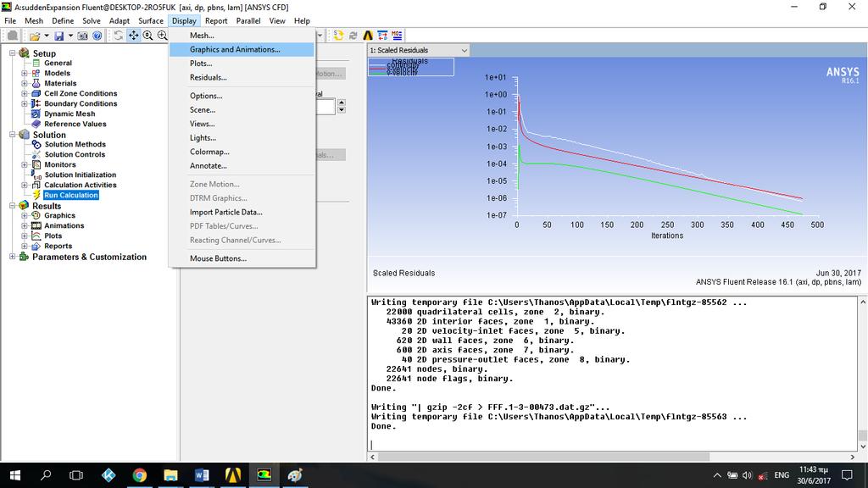
Task: Open the dropdown arrow beside the open-folder icon
Action: coord(47,36)
